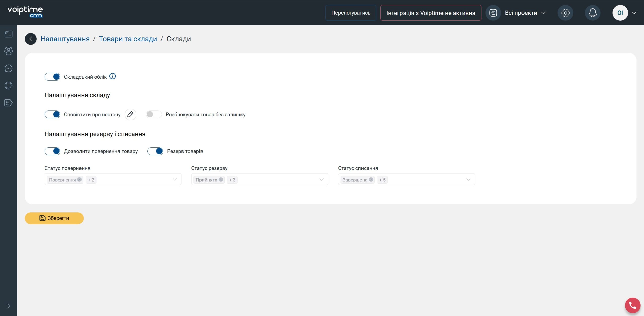This screenshot has width=644, height=316.
Task: Toggle Дозволити повернення товару switch
Action: 52,151
